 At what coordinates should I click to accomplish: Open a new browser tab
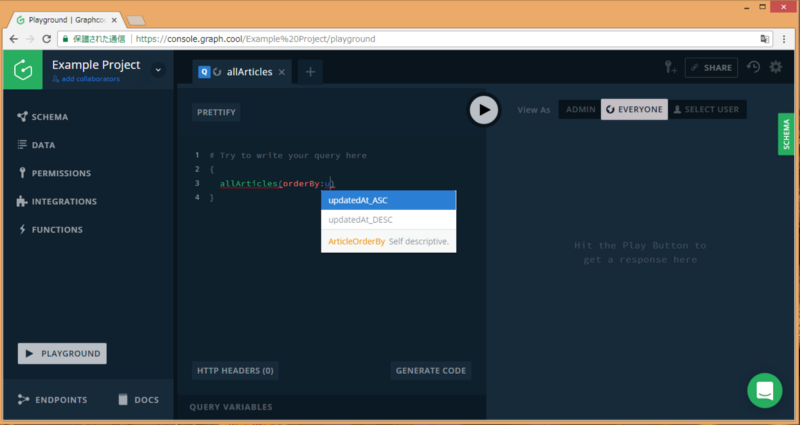tap(136, 20)
